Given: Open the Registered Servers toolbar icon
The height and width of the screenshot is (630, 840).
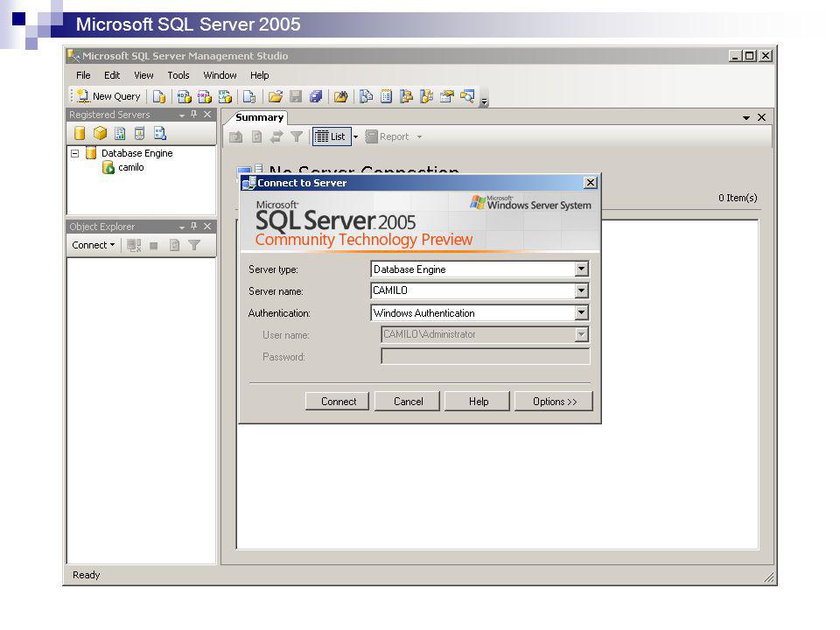Looking at the screenshot, I should pyautogui.click(x=367, y=96).
